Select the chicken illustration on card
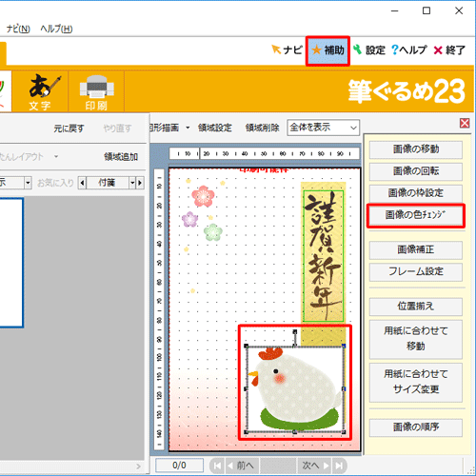Screen dimensions: 476x476 click(x=295, y=388)
